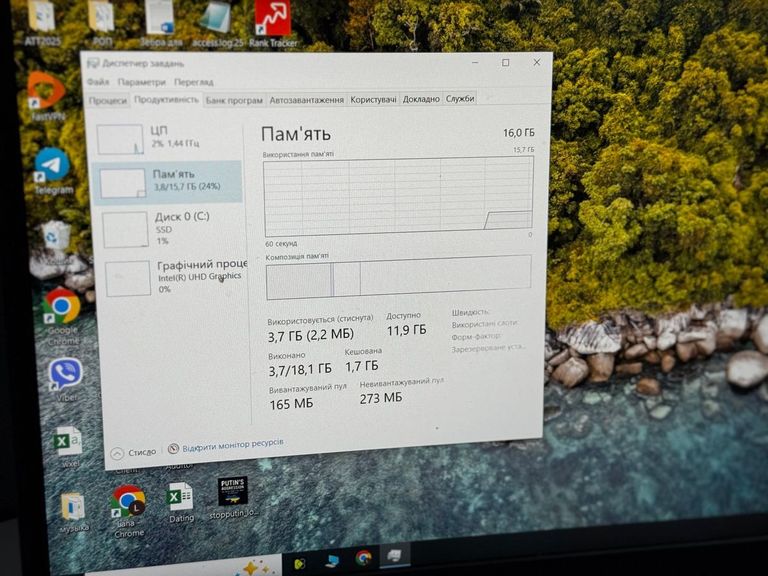The height and width of the screenshot is (576, 768).
Task: Open the ATT2025 folder on the desktop
Action: click(x=41, y=16)
